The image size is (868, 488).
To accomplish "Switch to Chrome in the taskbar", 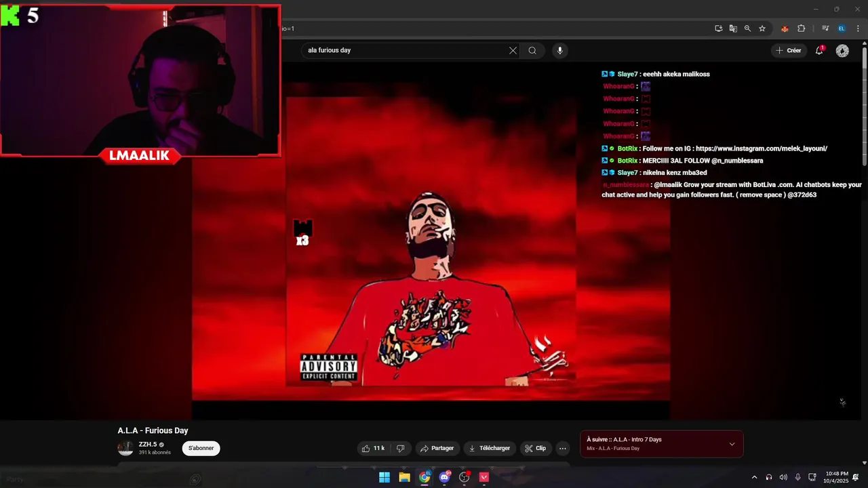I will (425, 477).
